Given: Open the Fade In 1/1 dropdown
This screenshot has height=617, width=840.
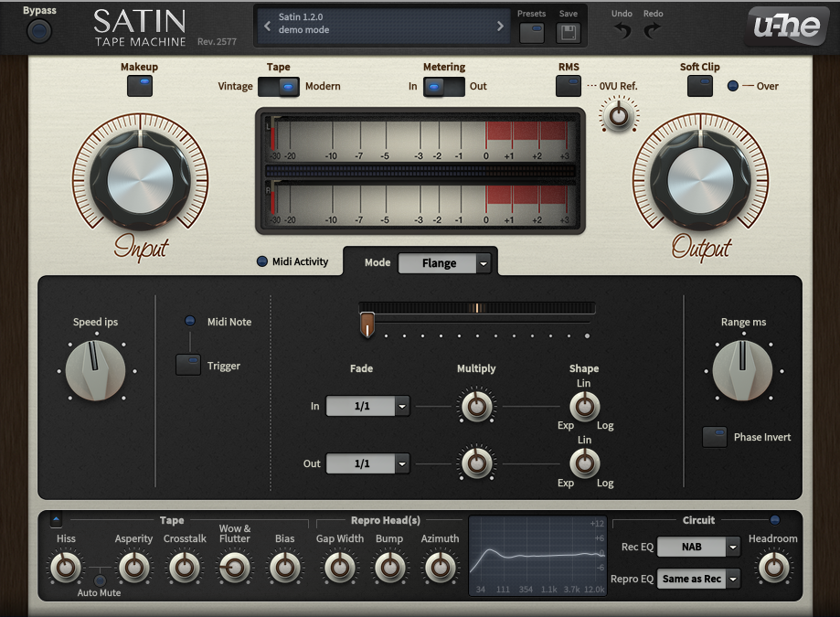Looking at the screenshot, I should 368,406.
